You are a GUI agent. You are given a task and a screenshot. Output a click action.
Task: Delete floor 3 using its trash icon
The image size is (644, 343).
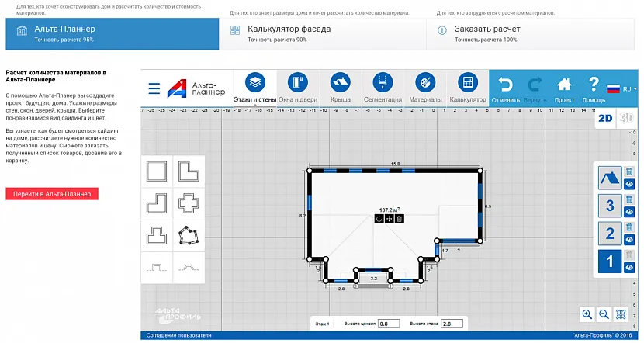pos(629,199)
